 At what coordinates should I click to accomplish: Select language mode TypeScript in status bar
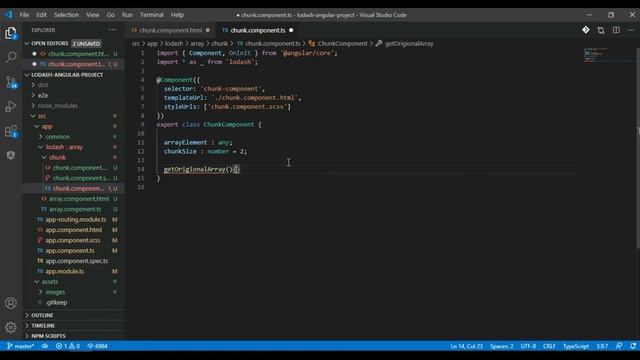tap(576, 346)
